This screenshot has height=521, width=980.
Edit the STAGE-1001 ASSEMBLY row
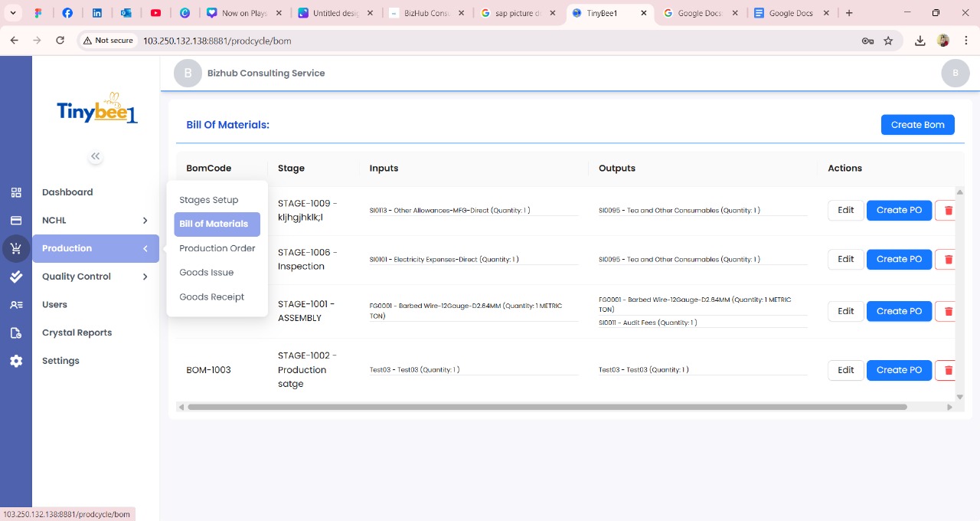pyautogui.click(x=845, y=311)
